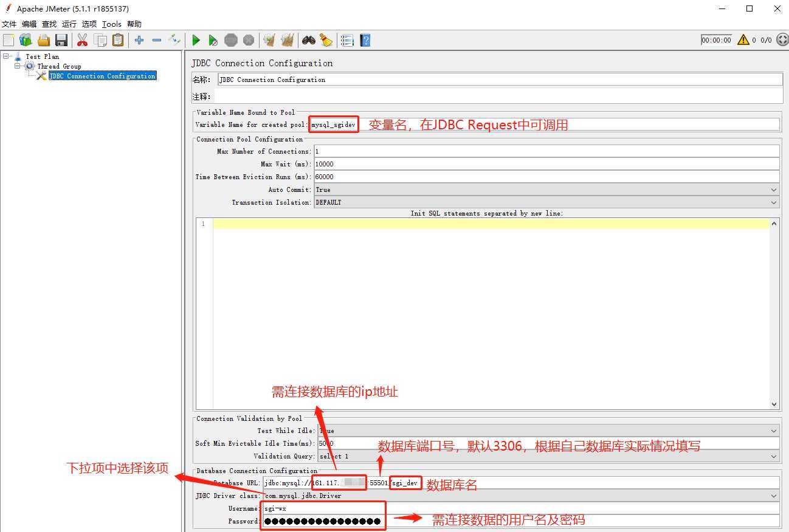Open the 查找 menu
789x532 pixels.
tap(49, 24)
